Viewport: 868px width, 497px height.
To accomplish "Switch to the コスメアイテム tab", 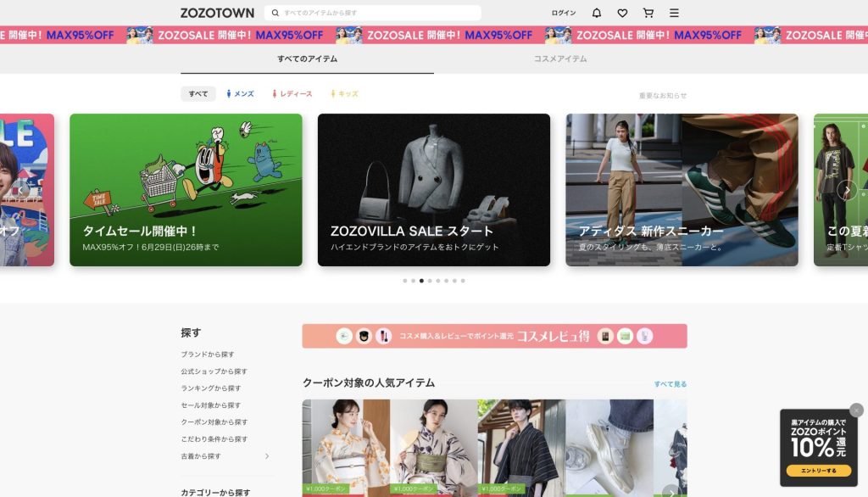I will click(560, 59).
